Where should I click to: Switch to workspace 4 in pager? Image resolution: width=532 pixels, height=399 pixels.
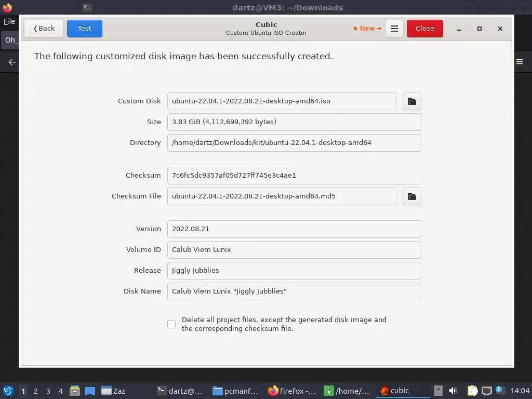tap(61, 391)
